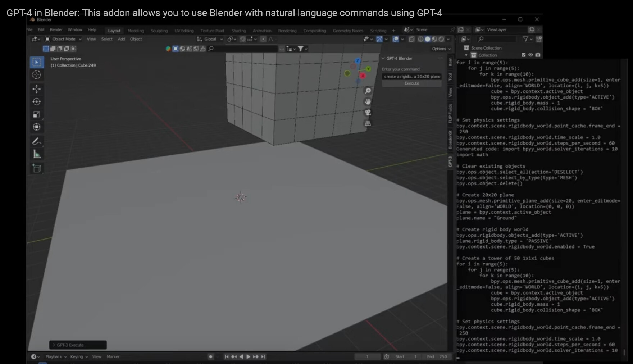This screenshot has width=633, height=364.
Task: Uncheck the Collection exclude checkbox
Action: (x=523, y=55)
